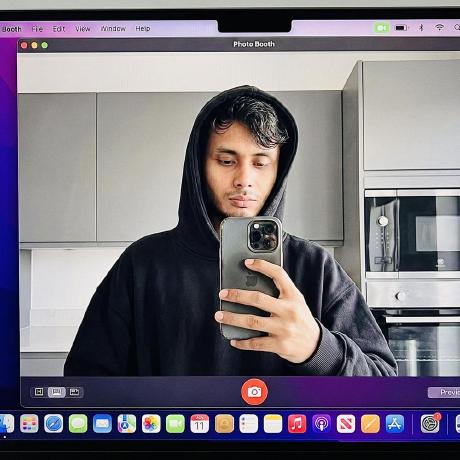Open the Window menu

pos(113,29)
